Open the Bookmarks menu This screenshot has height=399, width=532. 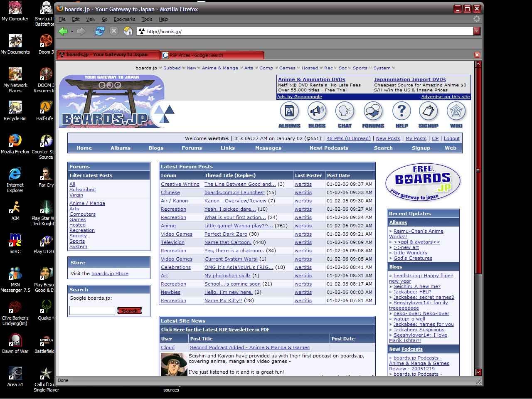coord(124,19)
